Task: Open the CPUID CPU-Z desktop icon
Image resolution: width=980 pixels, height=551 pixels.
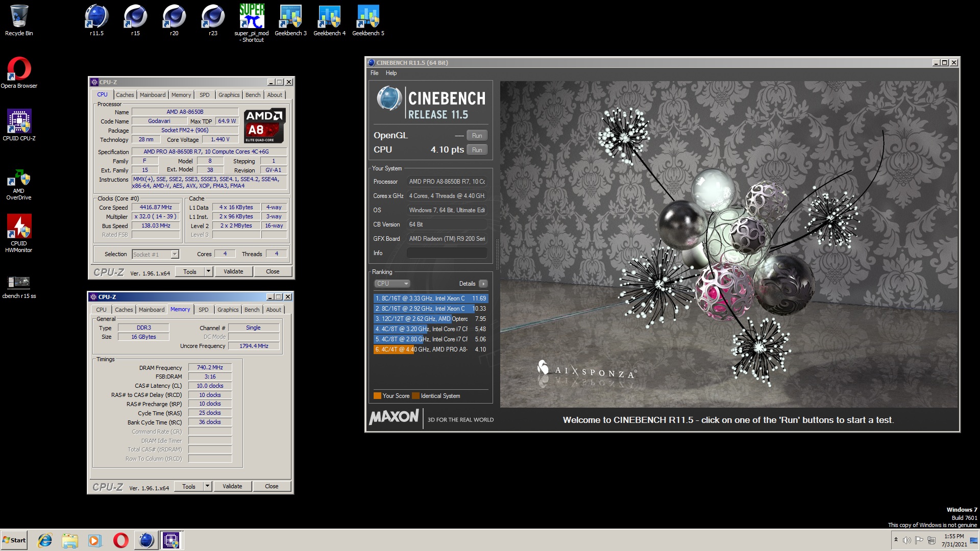Action: coord(19,125)
